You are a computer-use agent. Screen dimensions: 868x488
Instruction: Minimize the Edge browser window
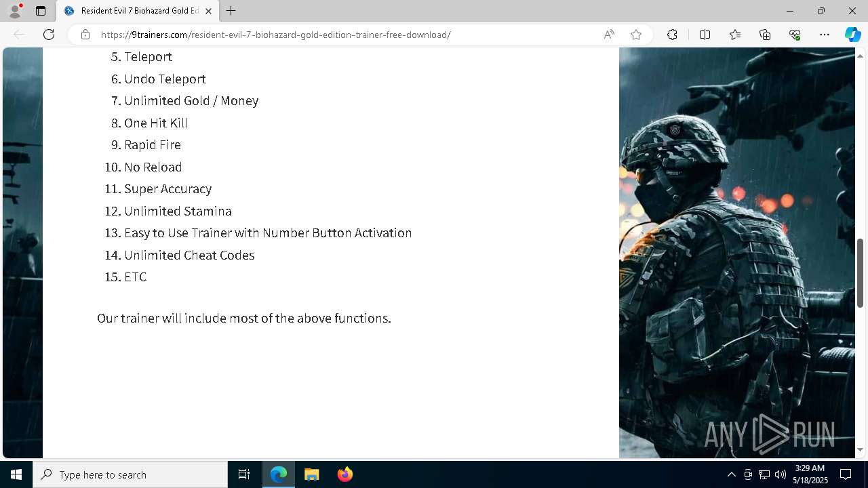[790, 11]
